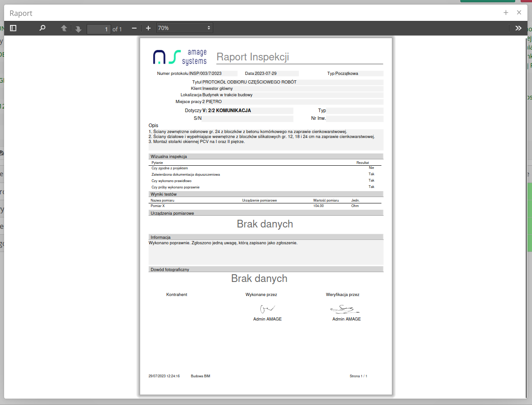Click the zoom selector stepper arrows

click(208, 28)
